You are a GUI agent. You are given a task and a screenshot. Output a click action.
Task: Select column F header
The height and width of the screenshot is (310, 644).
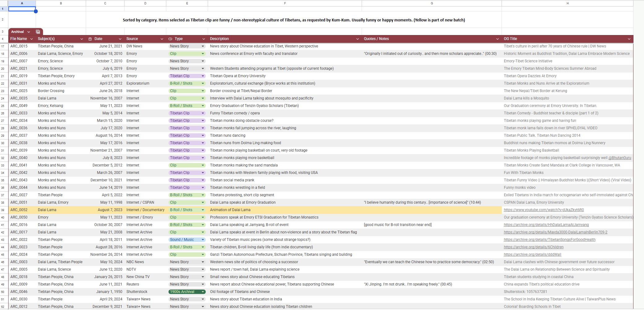click(x=285, y=3)
